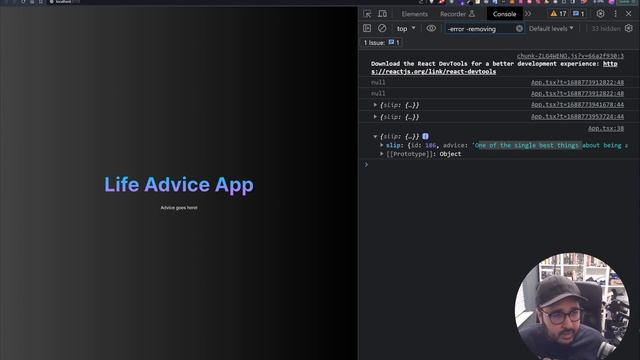Open the App.tsx:38 source link
The width and height of the screenshot is (640, 360).
point(606,129)
